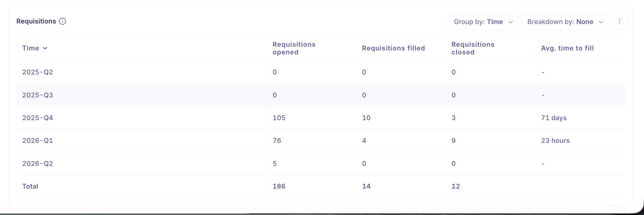Image resolution: width=644 pixels, height=215 pixels.
Task: Open the Breakdown by: None dropdown
Action: point(564,22)
